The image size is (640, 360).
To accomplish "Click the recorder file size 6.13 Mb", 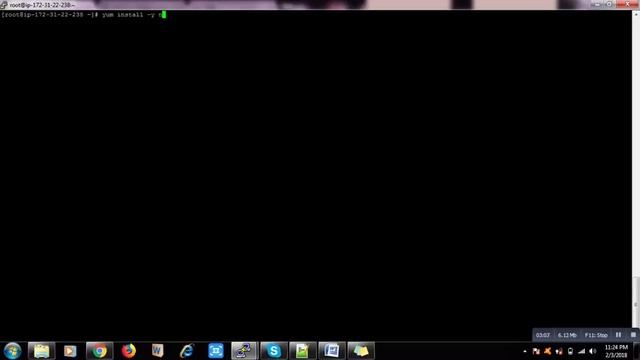I will [567, 335].
